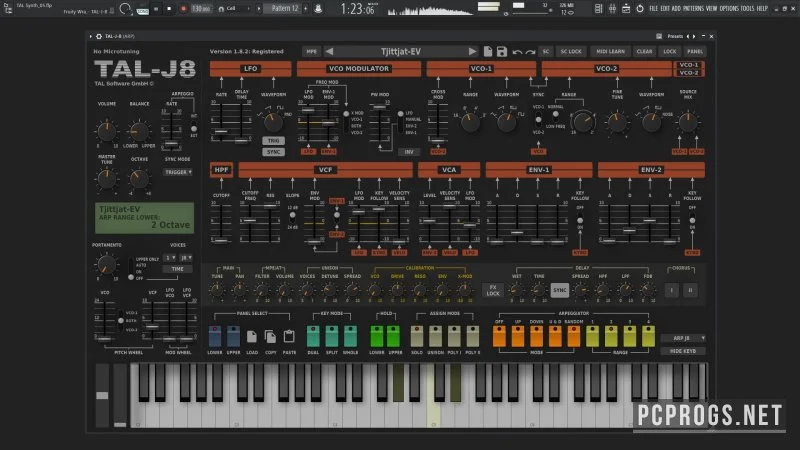Set arpeggiator range to 4
This screenshot has width=800, height=450.
tap(648, 336)
